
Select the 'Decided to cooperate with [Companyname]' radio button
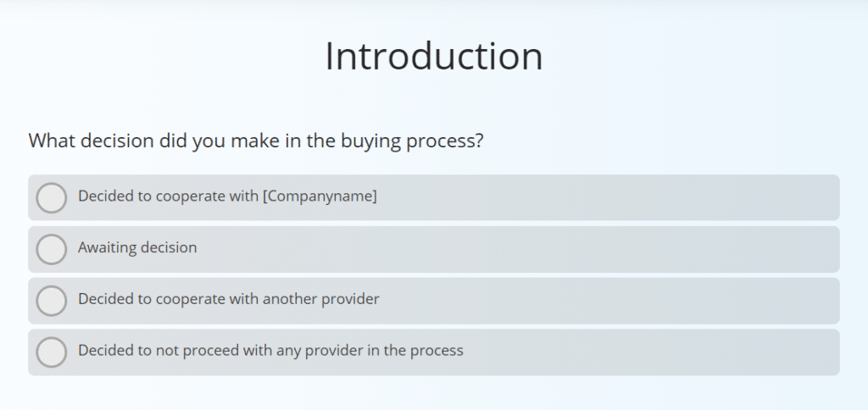(x=52, y=197)
